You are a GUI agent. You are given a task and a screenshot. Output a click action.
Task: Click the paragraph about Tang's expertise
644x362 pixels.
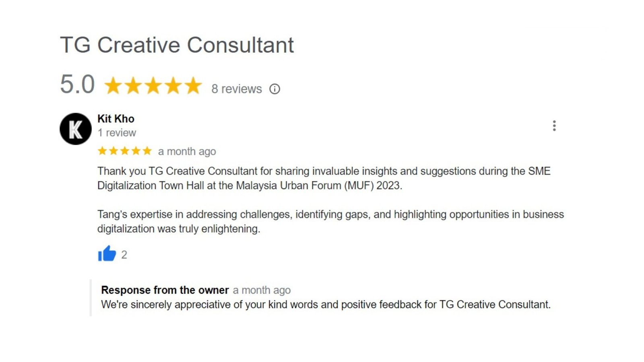point(330,221)
